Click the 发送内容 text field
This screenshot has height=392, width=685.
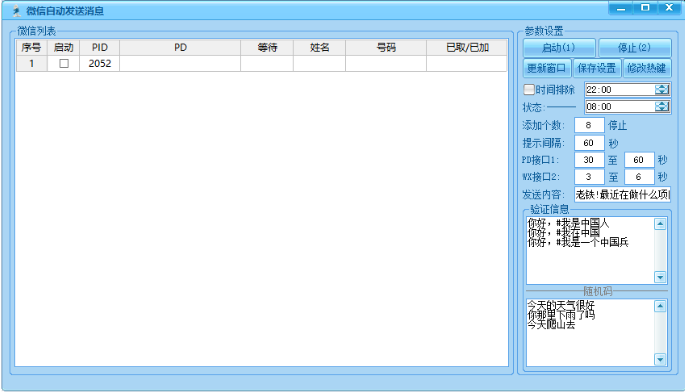point(622,194)
